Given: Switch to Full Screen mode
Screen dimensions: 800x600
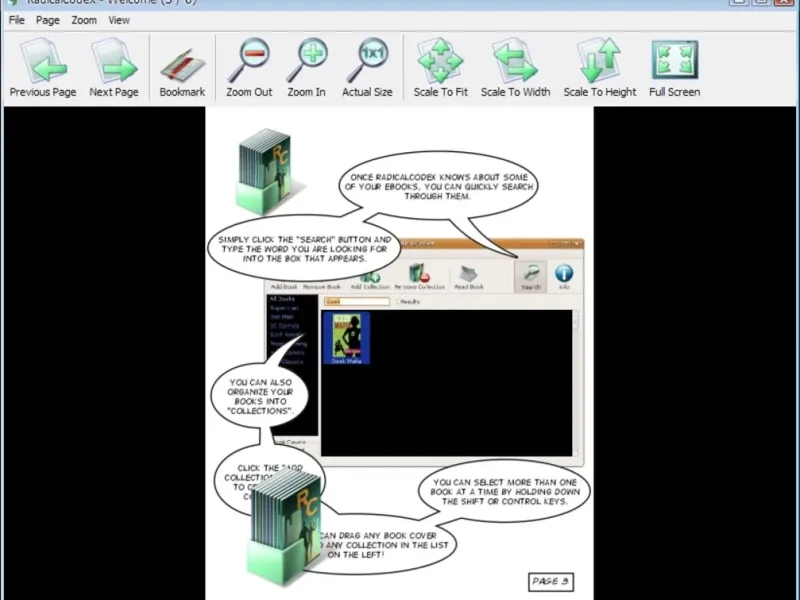Looking at the screenshot, I should [x=674, y=68].
